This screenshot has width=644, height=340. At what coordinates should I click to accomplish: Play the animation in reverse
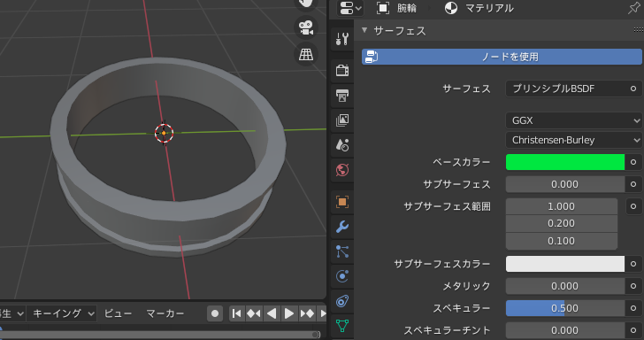click(x=272, y=313)
